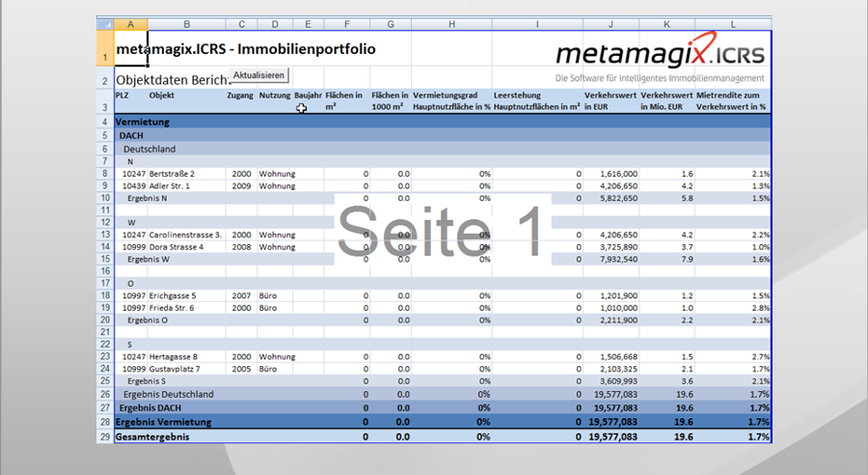
Task: Click the 'Gustavplatz 7' cell
Action: [x=186, y=369]
